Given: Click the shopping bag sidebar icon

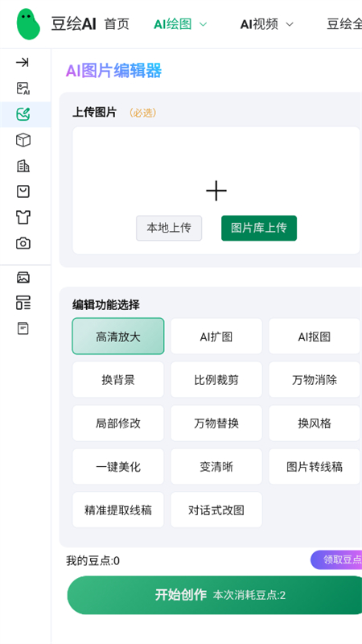Looking at the screenshot, I should pyautogui.click(x=23, y=192).
